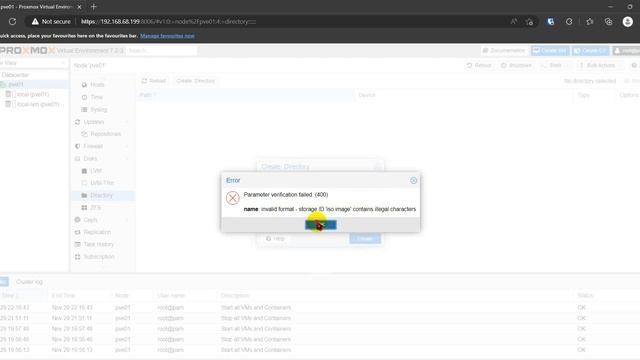Close the Error dialog with its X icon

click(413, 180)
